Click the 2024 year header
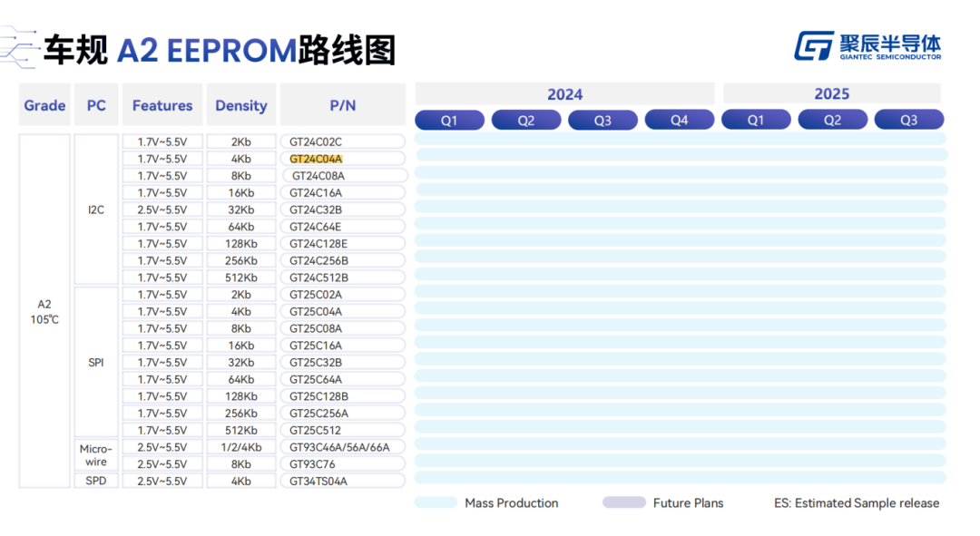 point(564,94)
